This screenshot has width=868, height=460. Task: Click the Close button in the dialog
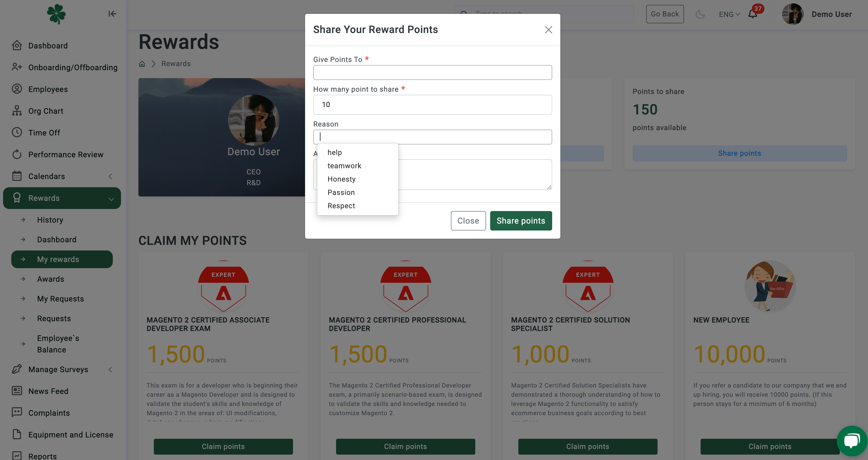point(468,221)
